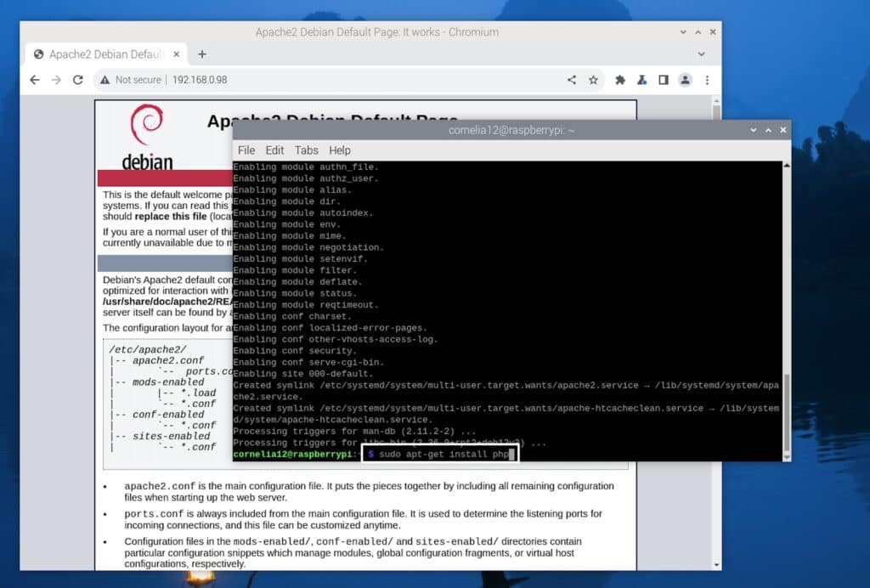The height and width of the screenshot is (588, 870).
Task: Navigate back using the back arrow
Action: coord(34,79)
